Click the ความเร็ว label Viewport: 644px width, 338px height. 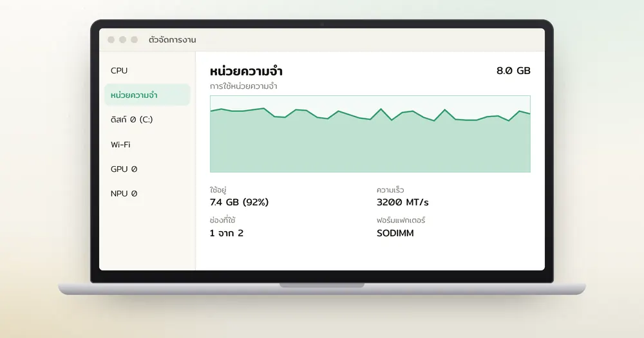click(x=390, y=190)
